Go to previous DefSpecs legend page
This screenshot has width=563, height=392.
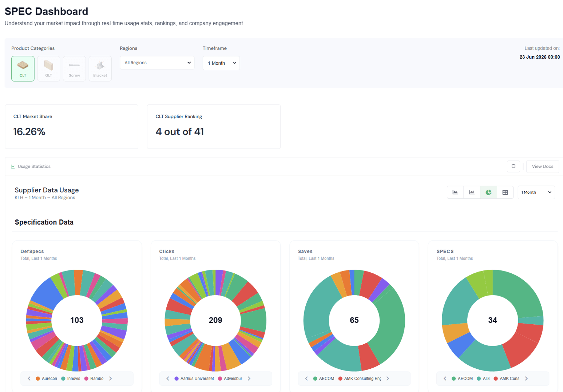click(29, 379)
